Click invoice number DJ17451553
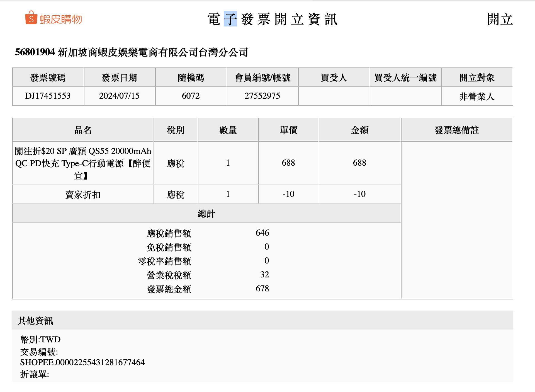 point(48,96)
